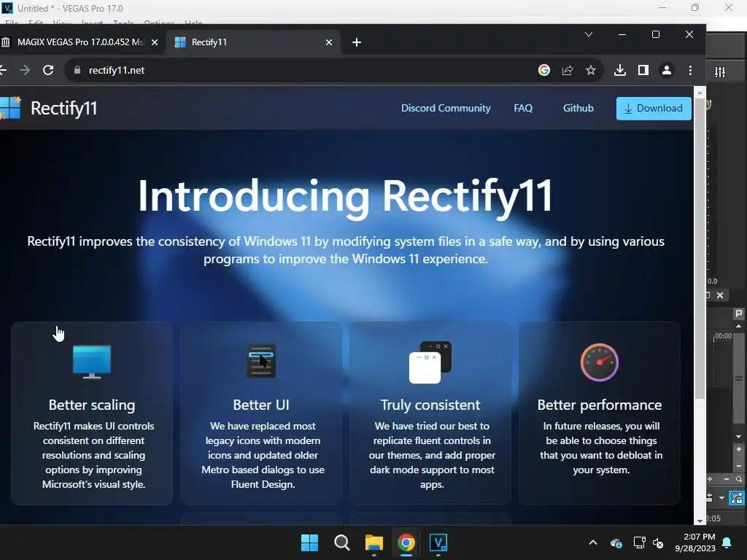
Task: Open File Explorer from taskbar
Action: pyautogui.click(x=374, y=542)
